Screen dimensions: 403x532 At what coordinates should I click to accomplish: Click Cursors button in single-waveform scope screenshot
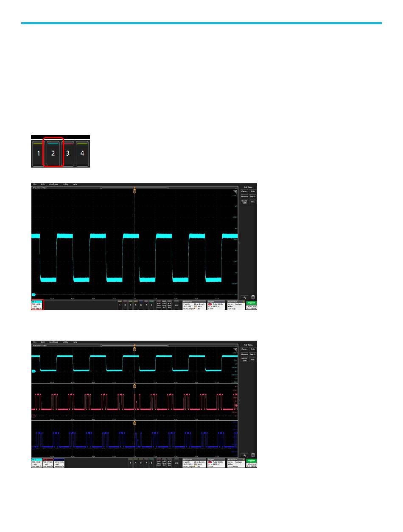[x=244, y=191]
